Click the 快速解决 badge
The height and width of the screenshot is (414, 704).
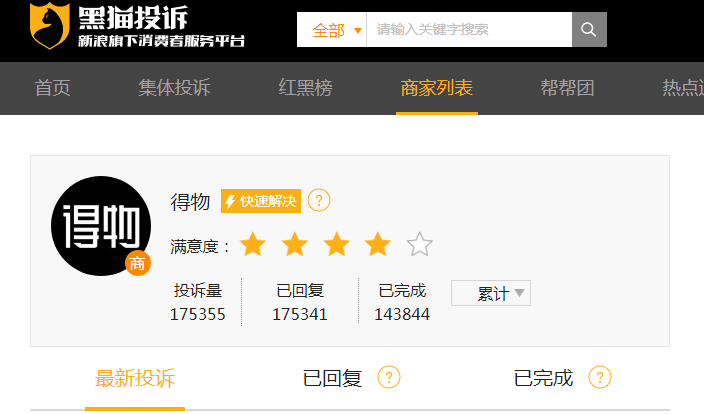click(x=261, y=201)
